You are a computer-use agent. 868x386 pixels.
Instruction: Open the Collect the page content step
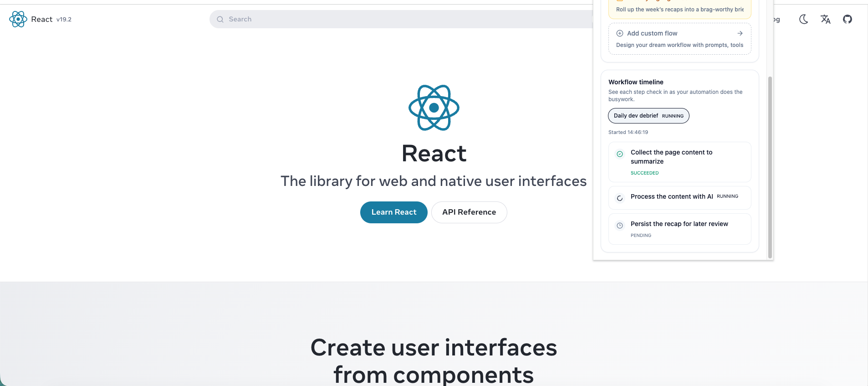680,162
